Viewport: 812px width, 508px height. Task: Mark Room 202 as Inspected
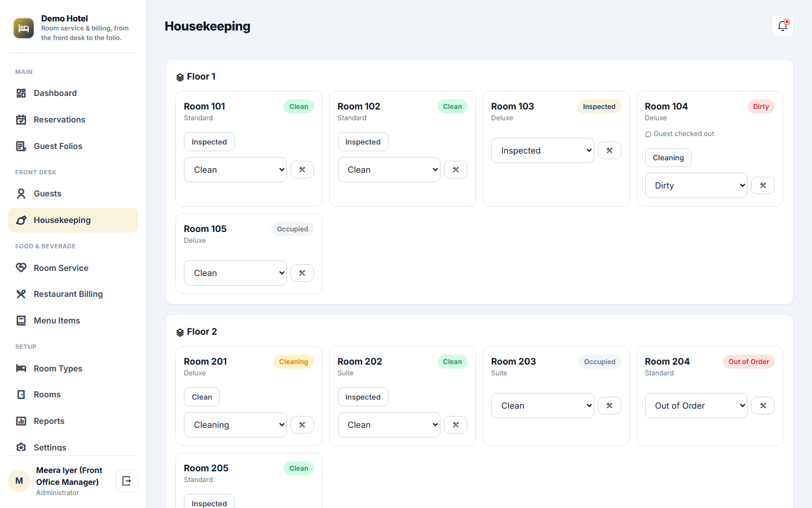(x=363, y=397)
